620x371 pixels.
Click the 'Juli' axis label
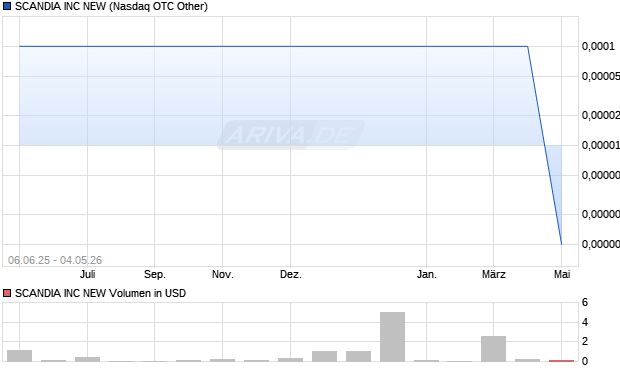coord(87,274)
